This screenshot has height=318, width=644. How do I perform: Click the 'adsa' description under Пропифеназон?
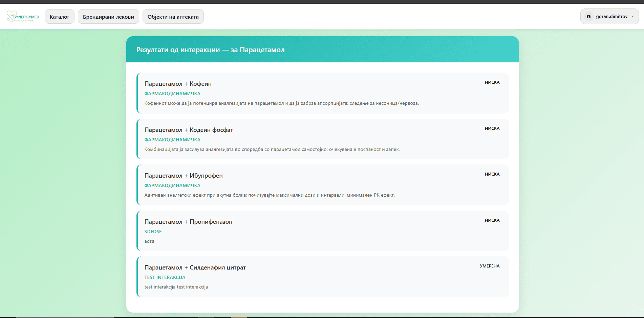tap(149, 241)
